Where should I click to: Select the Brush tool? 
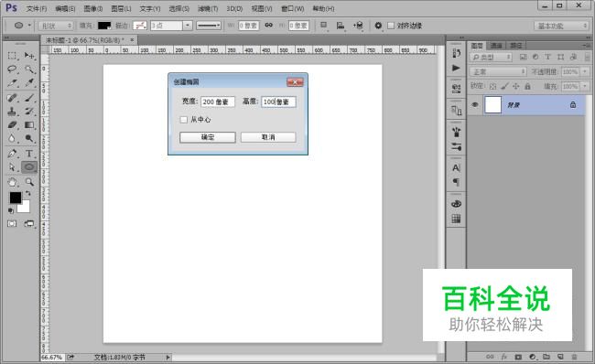click(29, 98)
